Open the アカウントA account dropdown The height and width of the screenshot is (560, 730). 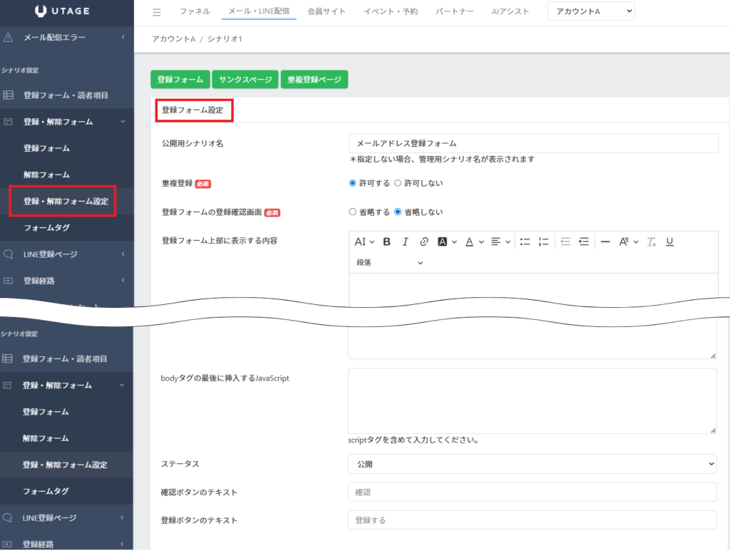click(x=590, y=11)
